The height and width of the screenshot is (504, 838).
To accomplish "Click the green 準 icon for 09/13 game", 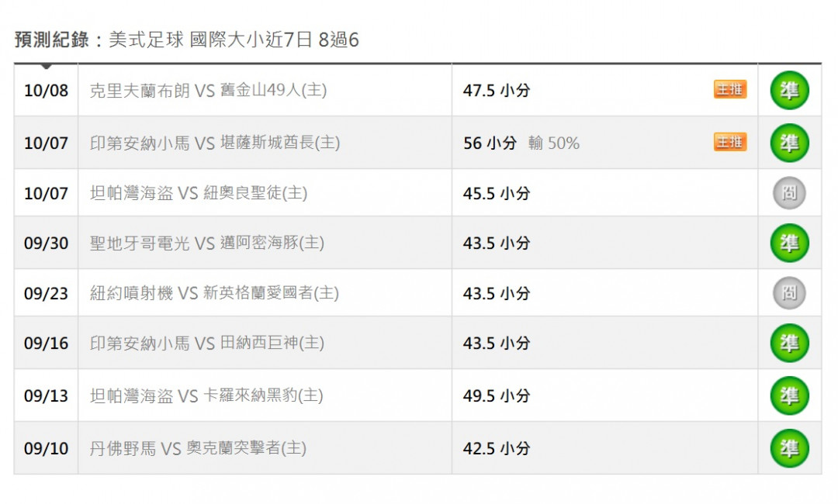I will [789, 395].
